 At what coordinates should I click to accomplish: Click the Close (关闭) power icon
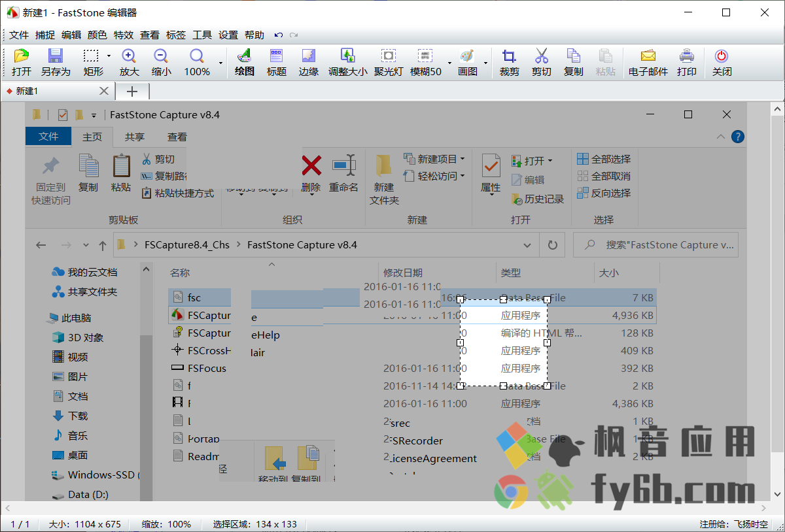coord(722,62)
